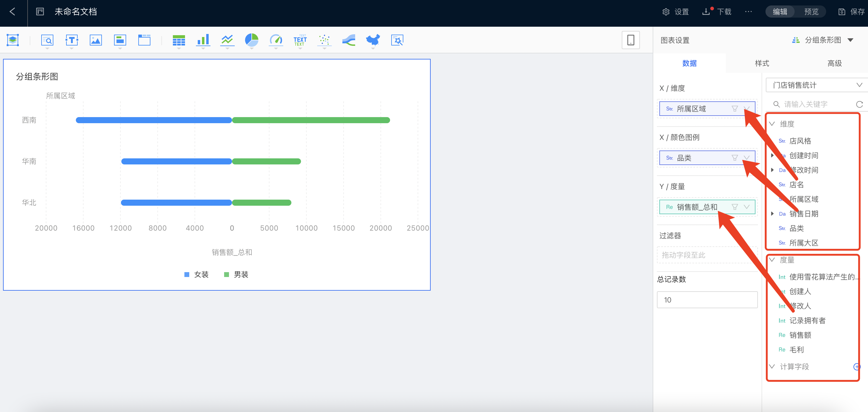Add the tab window component
The width and height of the screenshot is (868, 412).
[x=144, y=40]
